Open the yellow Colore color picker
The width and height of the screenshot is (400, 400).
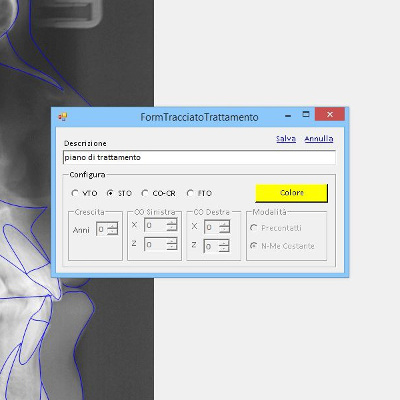coord(292,193)
